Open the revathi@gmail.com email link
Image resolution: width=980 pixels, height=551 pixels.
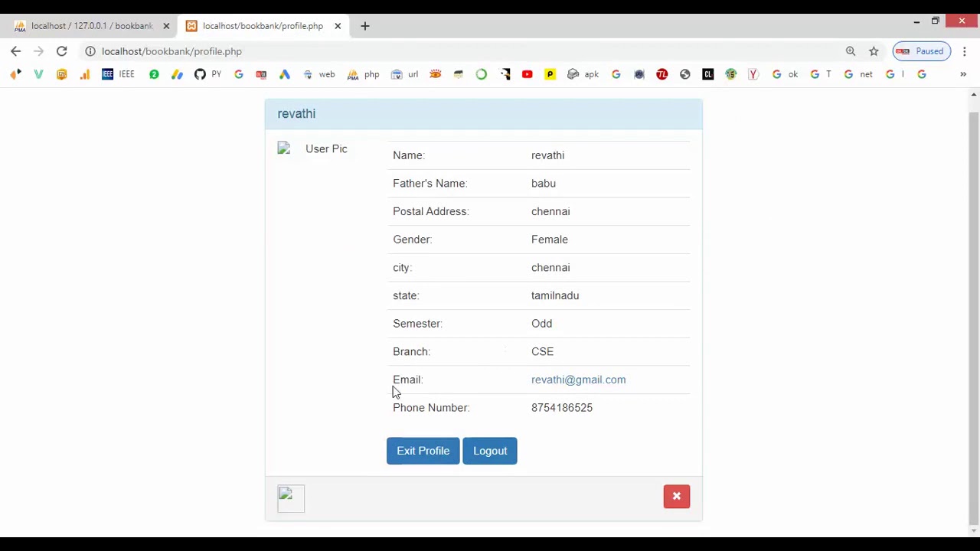pyautogui.click(x=579, y=380)
